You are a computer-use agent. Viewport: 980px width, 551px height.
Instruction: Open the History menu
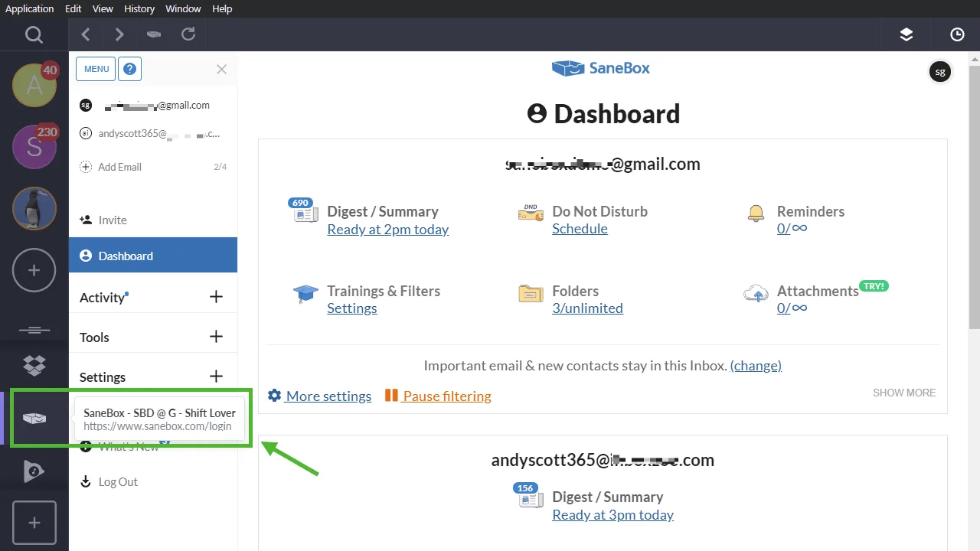click(139, 8)
